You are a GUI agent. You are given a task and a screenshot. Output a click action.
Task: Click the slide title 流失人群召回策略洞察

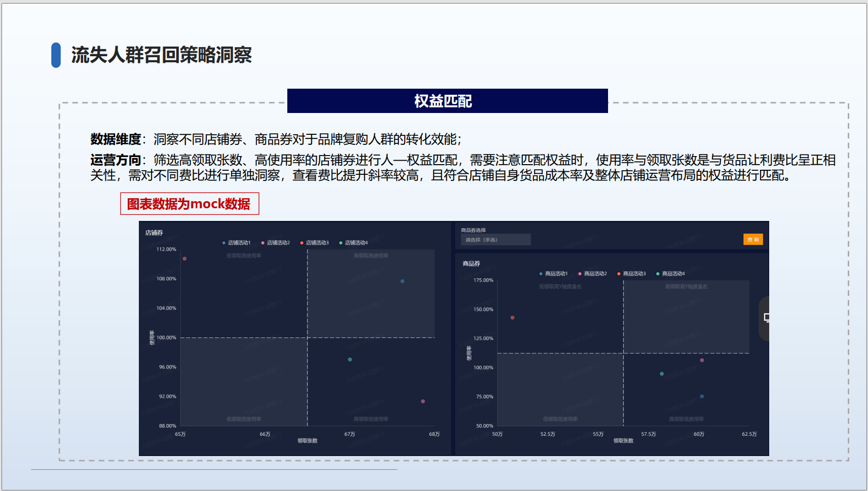pos(162,55)
